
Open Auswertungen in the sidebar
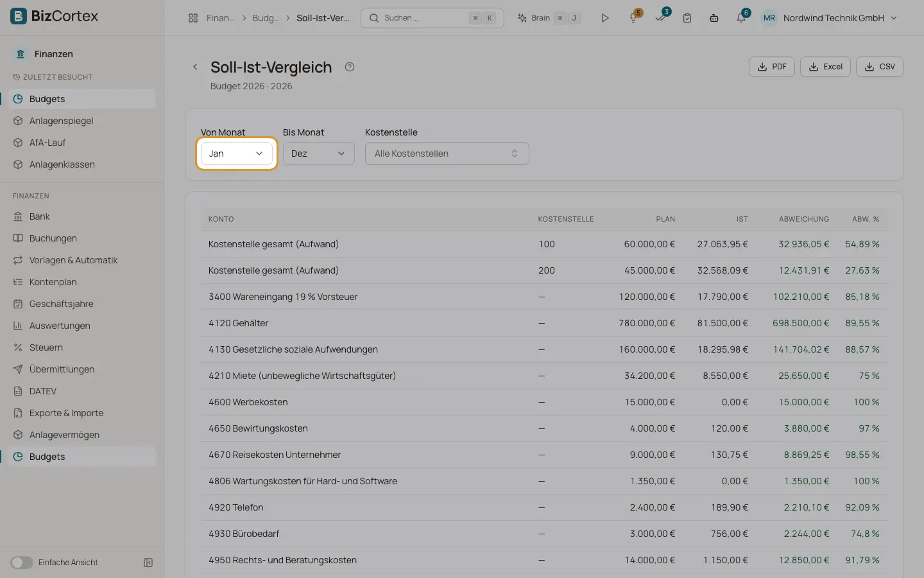coord(82,326)
